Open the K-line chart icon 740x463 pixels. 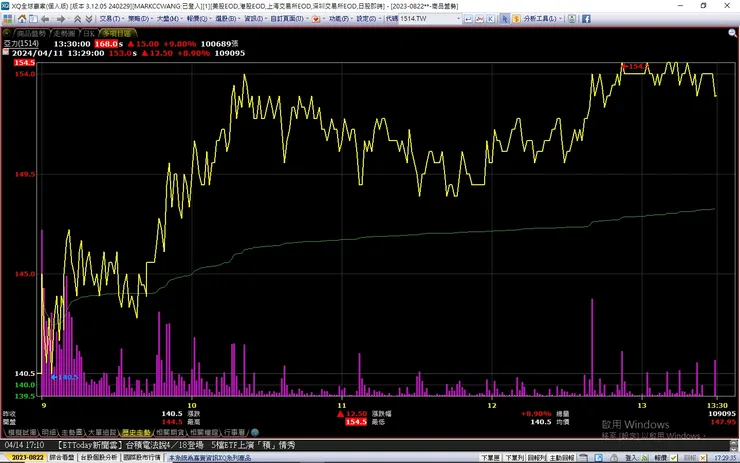[491, 19]
